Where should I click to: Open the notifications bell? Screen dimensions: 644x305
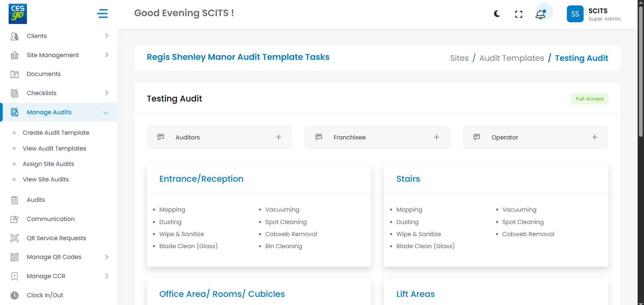[x=541, y=15]
